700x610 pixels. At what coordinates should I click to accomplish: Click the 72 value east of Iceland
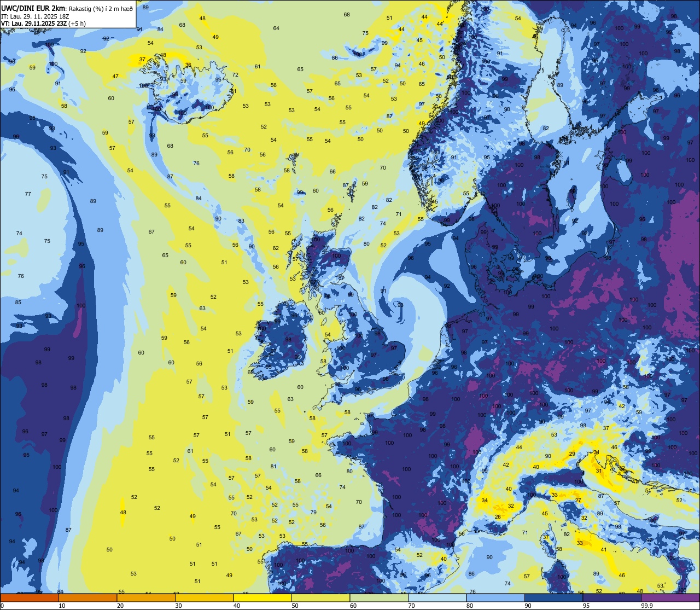pyautogui.click(x=235, y=75)
